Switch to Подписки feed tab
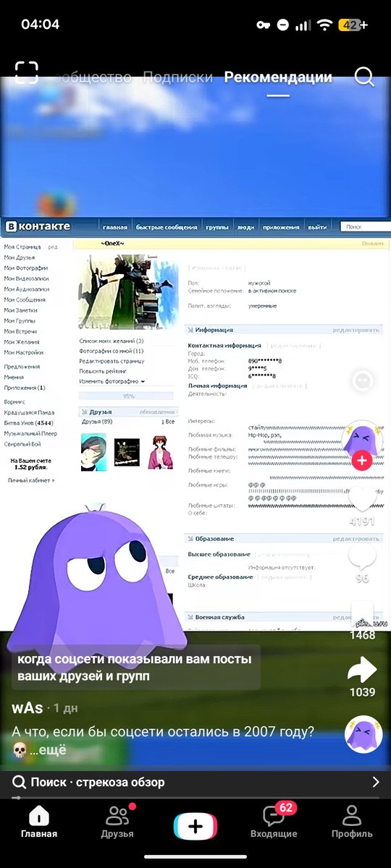The image size is (391, 868). click(177, 77)
